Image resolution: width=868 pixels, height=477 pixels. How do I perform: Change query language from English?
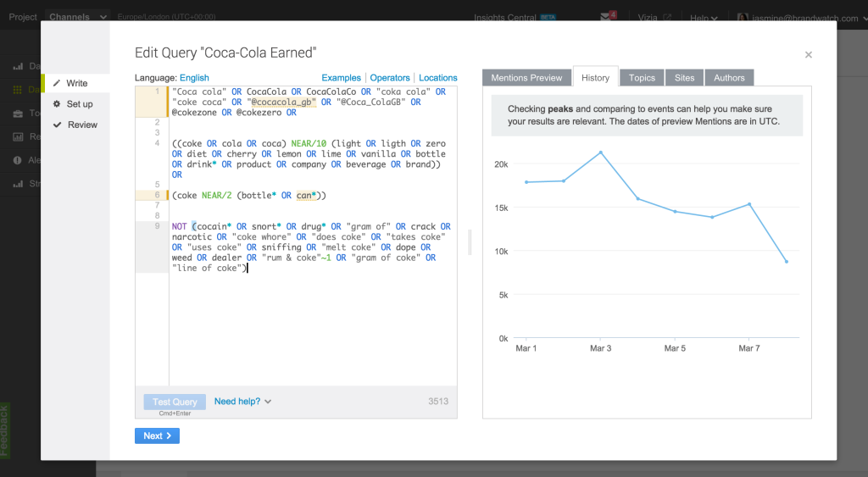point(194,78)
